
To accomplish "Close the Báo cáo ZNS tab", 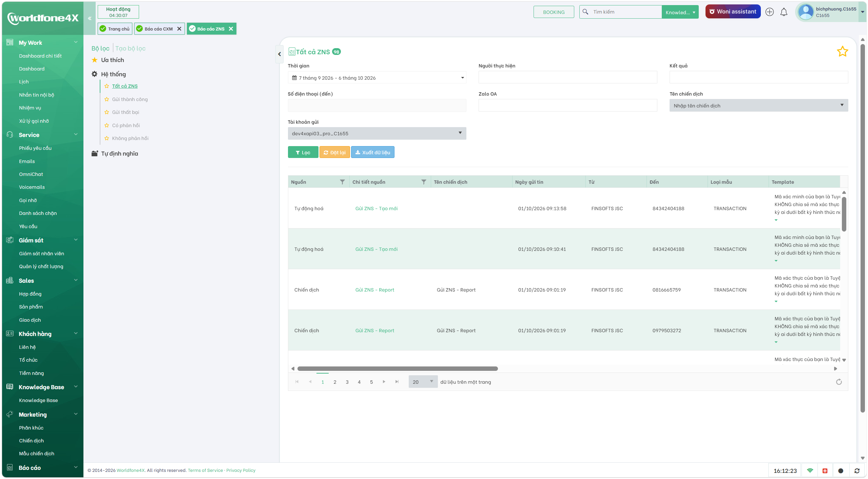I will coord(231,29).
